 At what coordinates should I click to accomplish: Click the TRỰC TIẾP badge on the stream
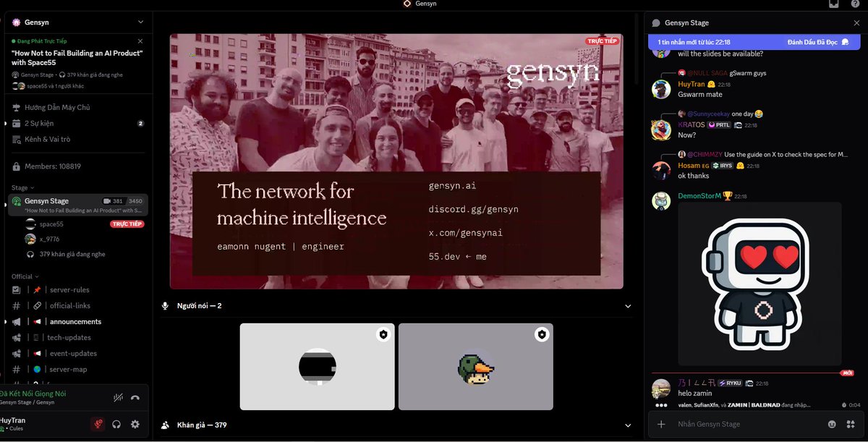603,41
